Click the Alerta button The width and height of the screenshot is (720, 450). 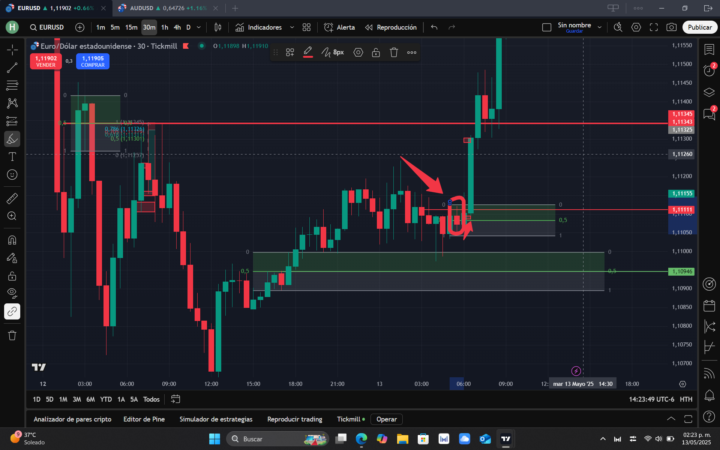click(339, 28)
